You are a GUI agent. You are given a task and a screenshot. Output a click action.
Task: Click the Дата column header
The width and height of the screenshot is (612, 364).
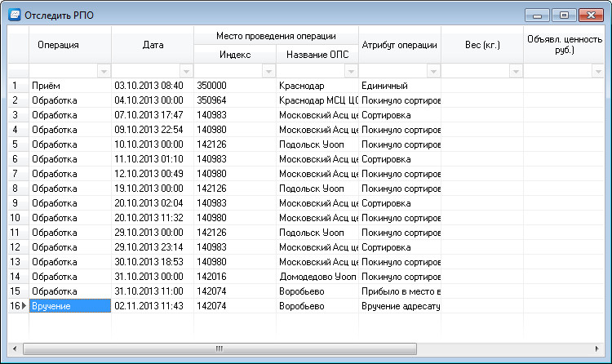[153, 44]
